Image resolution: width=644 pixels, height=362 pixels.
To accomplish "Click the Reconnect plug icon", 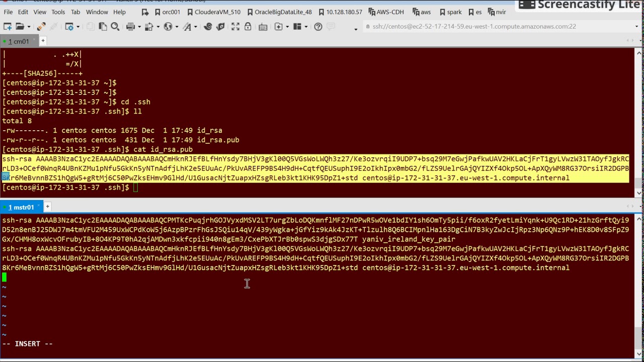I will coord(42,27).
